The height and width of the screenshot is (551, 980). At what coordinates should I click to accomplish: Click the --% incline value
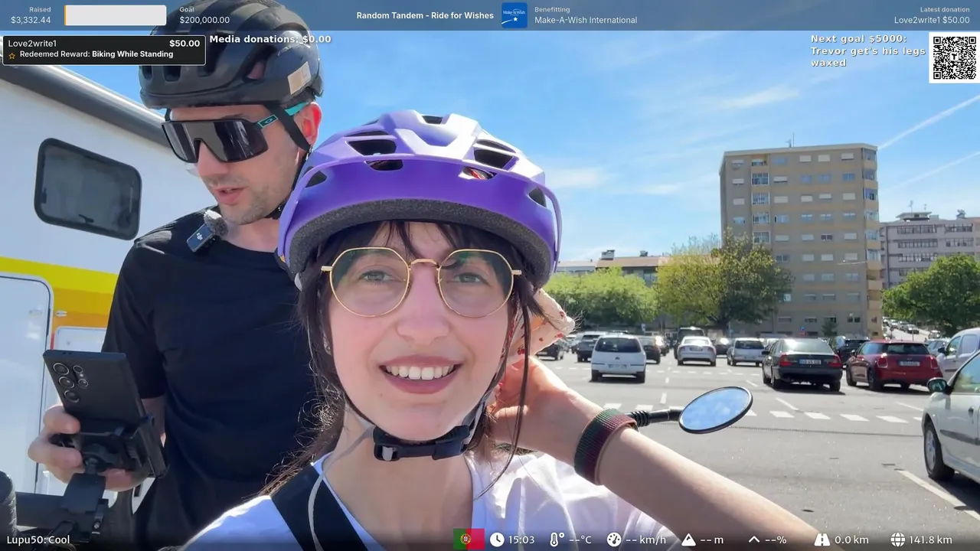coord(776,540)
